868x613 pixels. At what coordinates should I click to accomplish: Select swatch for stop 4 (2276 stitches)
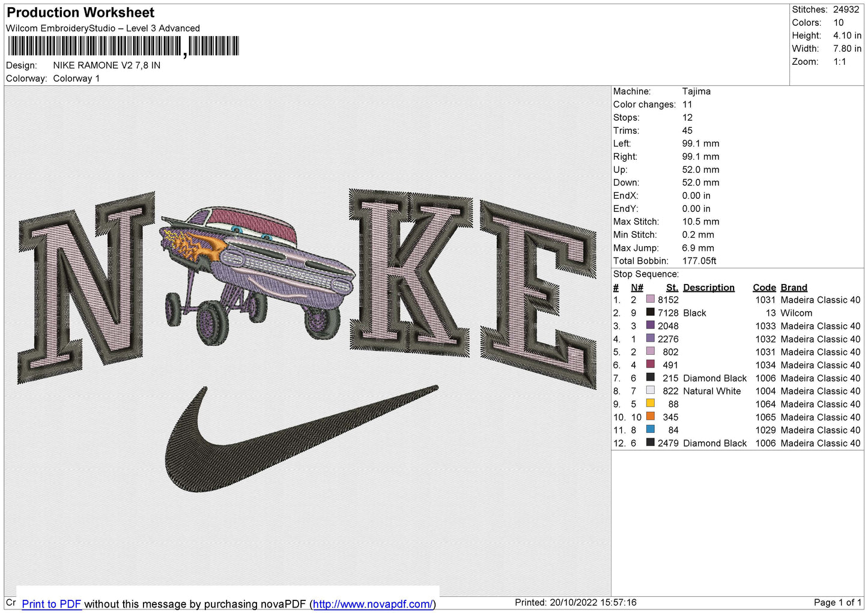click(x=650, y=339)
